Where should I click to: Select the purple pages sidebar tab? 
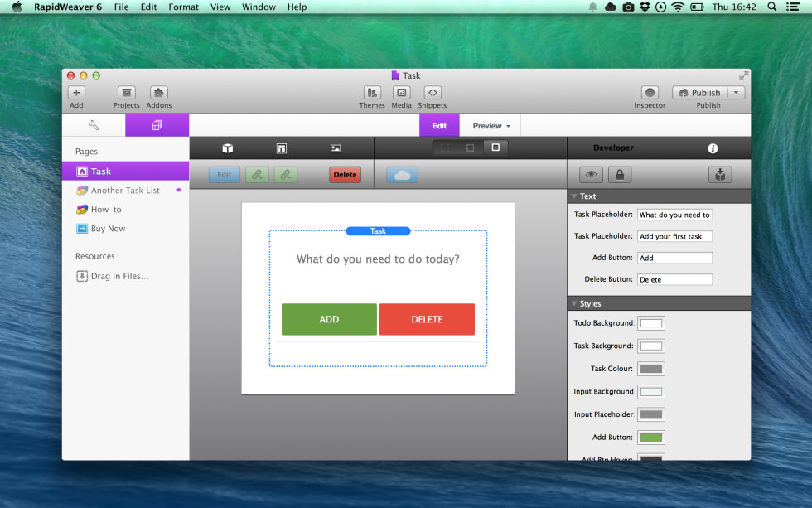pos(157,125)
